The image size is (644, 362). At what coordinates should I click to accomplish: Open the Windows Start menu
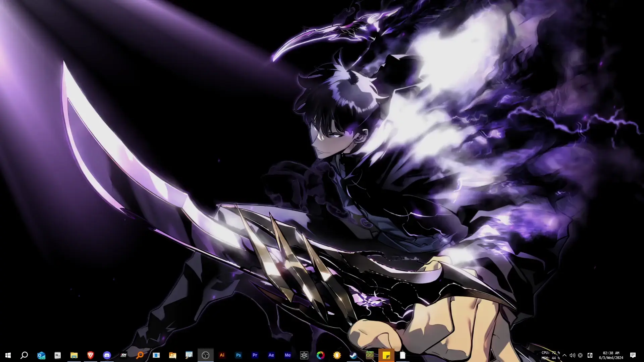click(8, 355)
